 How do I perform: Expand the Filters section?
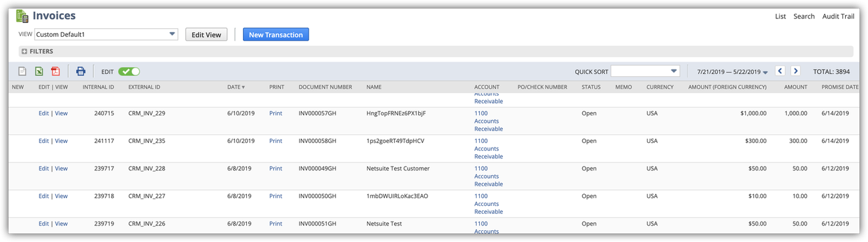37,51
